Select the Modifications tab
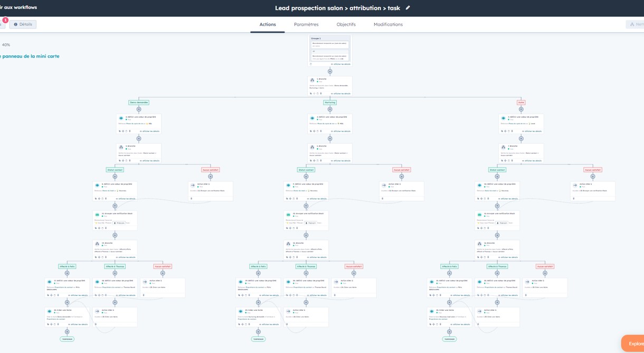This screenshot has height=353, width=644. click(x=388, y=24)
